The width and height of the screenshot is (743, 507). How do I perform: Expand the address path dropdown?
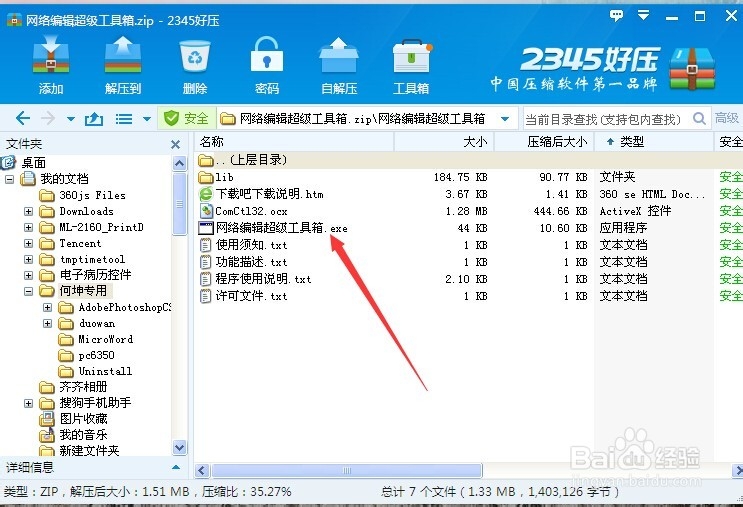coord(505,119)
